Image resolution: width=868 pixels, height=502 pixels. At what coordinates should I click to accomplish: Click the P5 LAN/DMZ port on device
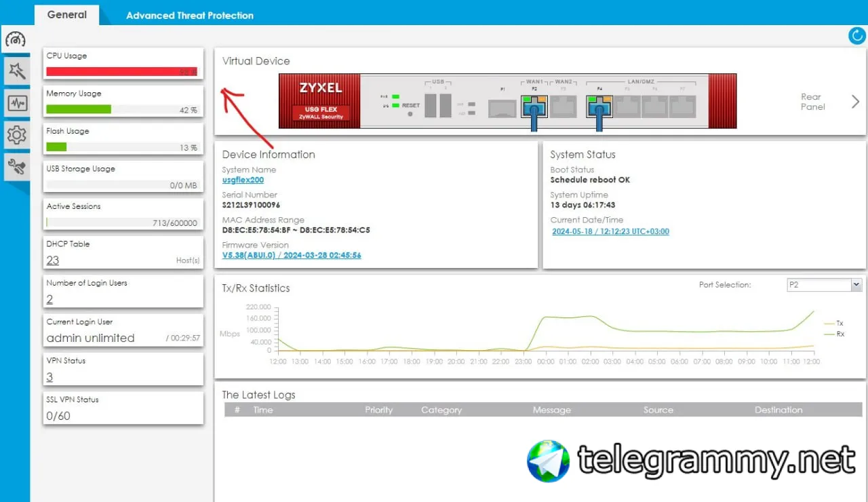[x=627, y=107]
